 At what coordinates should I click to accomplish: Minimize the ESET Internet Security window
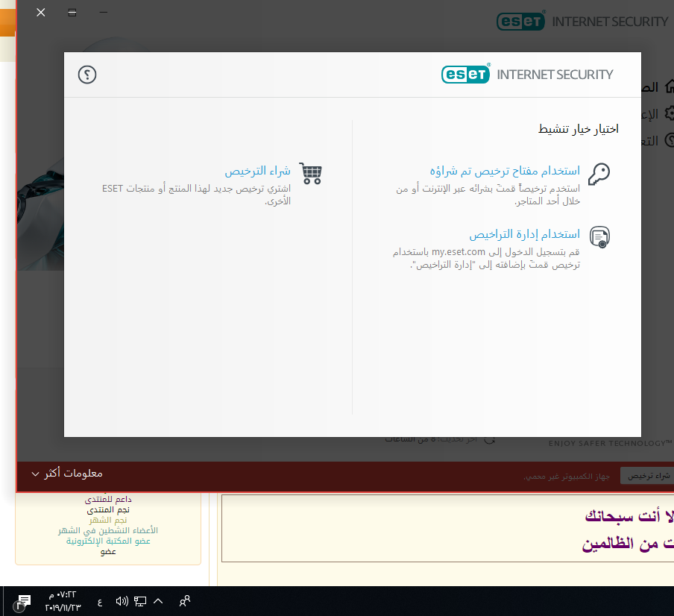point(104,13)
